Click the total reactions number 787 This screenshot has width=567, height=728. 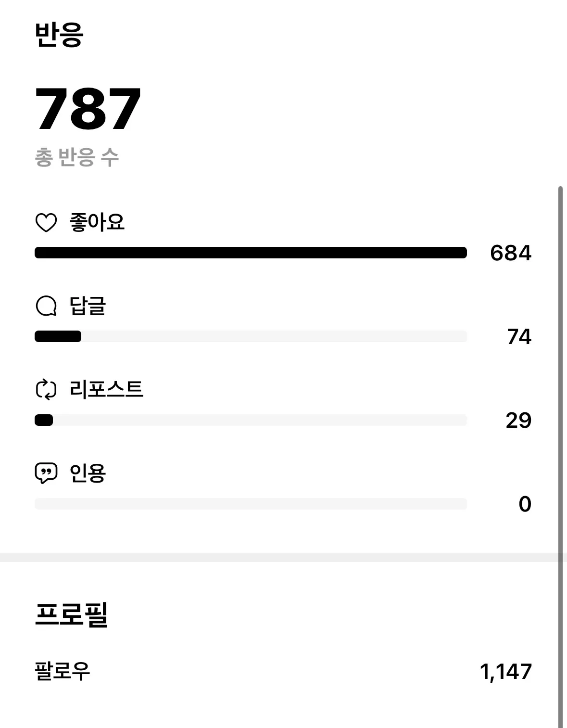click(88, 109)
